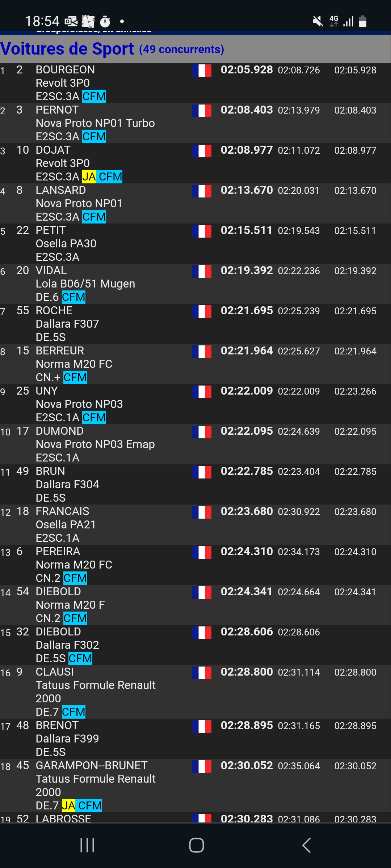The height and width of the screenshot is (868, 391).
Task: Select the 49 concurrents label
Action: point(182,50)
